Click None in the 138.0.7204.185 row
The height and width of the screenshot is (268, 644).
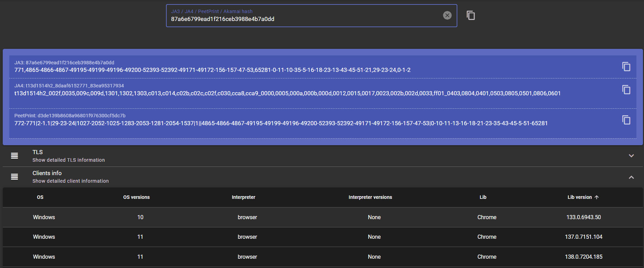click(374, 257)
